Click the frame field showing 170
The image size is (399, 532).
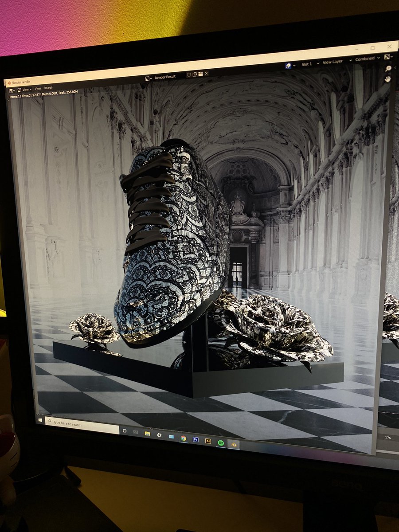pos(388,438)
